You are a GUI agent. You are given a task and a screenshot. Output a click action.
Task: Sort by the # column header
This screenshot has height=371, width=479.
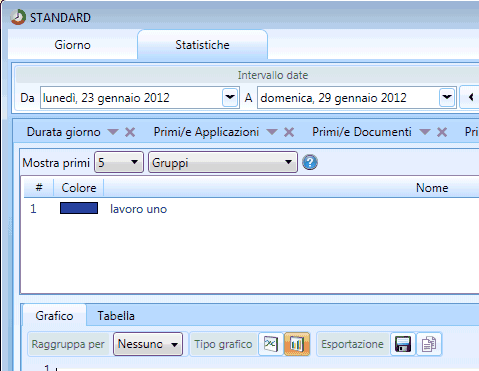(39, 187)
